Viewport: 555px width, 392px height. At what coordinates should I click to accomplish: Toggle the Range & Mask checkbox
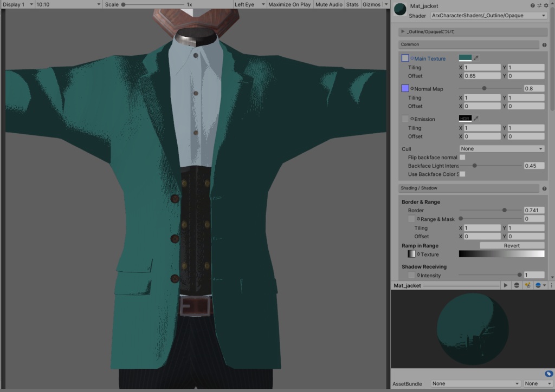pos(411,218)
